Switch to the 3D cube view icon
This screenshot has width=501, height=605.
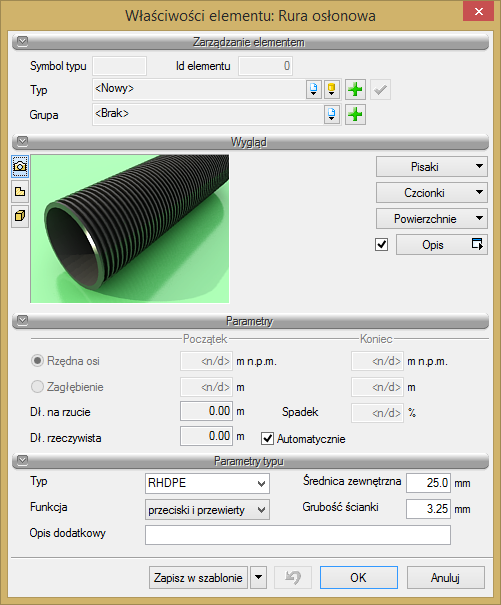20,216
